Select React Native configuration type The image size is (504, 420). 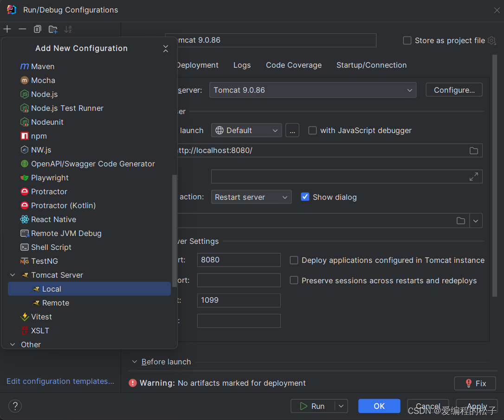tap(90, 219)
